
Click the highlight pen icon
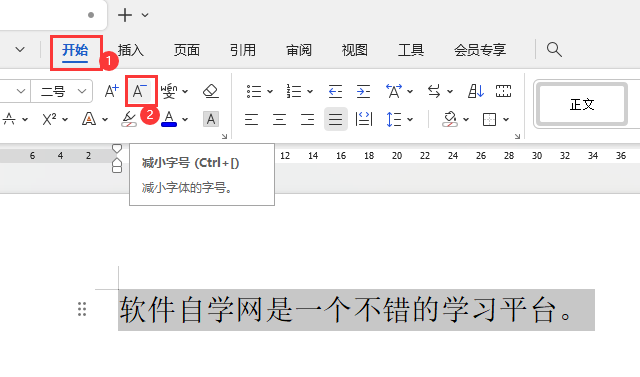click(x=129, y=119)
